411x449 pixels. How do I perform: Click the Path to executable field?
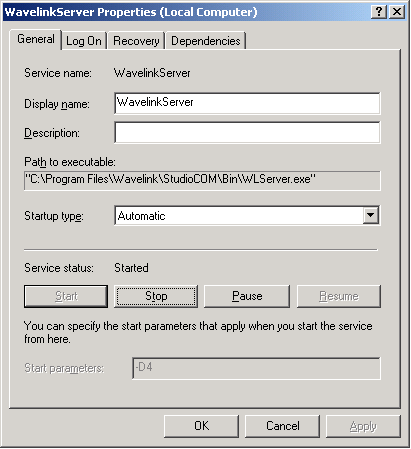click(202, 180)
